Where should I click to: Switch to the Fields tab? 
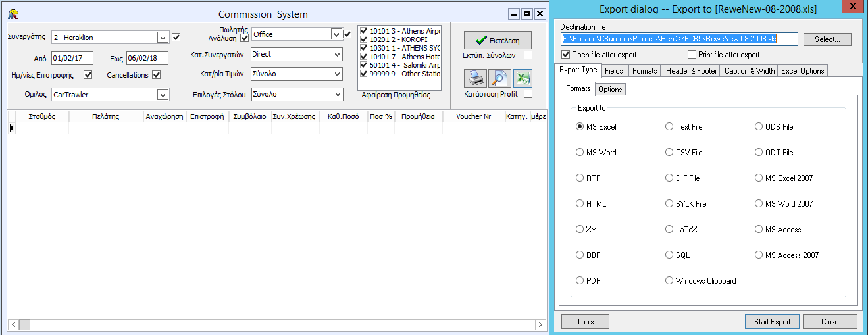click(x=613, y=71)
